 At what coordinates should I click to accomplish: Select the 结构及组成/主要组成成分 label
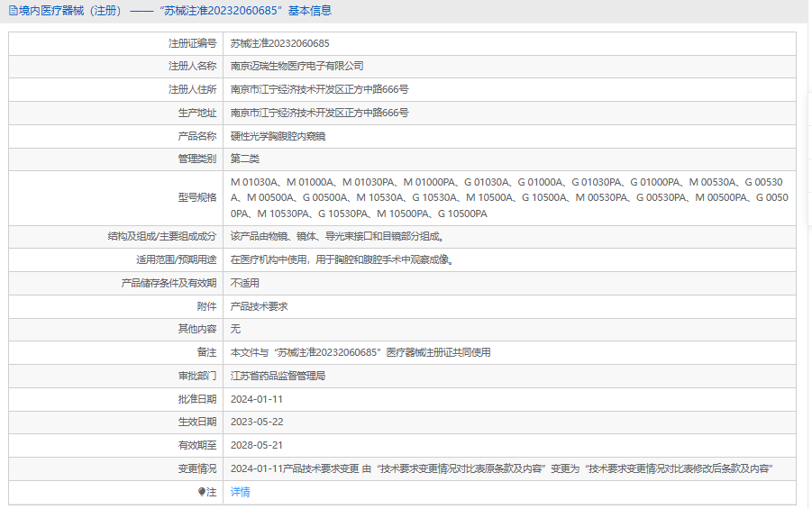pos(162,236)
